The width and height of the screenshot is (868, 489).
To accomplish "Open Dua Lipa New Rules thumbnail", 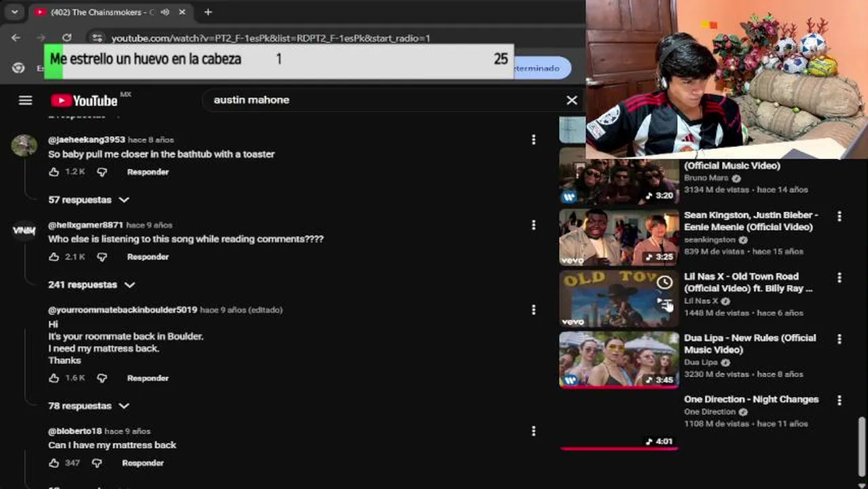I will point(619,360).
